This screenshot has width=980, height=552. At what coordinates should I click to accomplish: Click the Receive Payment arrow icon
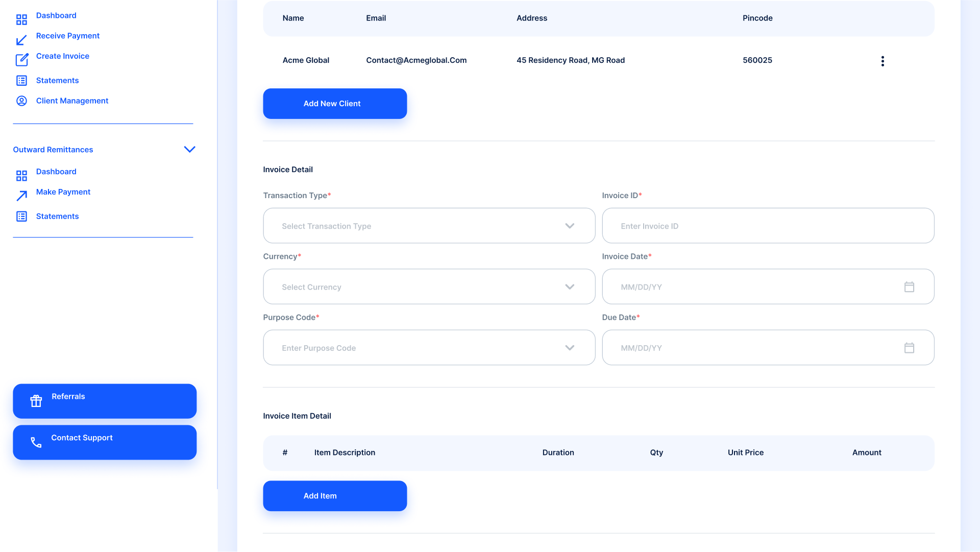pyautogui.click(x=21, y=40)
